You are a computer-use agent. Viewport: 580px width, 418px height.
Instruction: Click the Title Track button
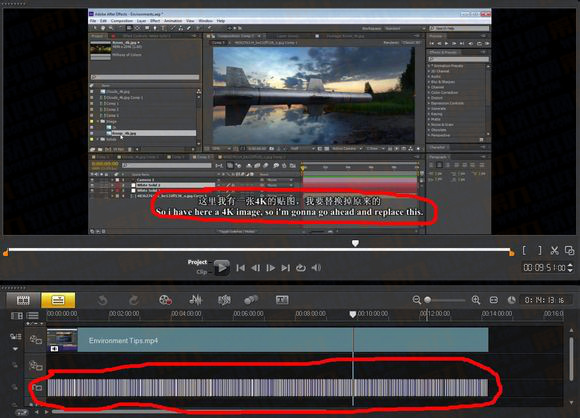tap(37, 387)
